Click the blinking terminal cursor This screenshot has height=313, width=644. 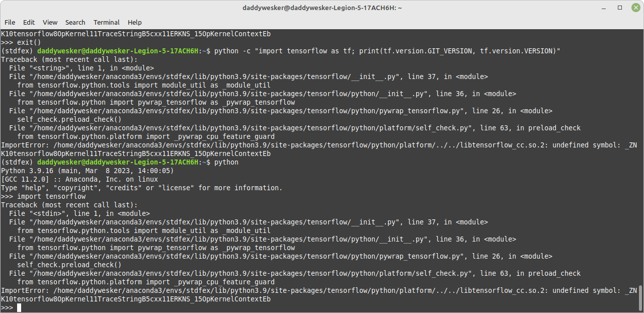click(20, 307)
